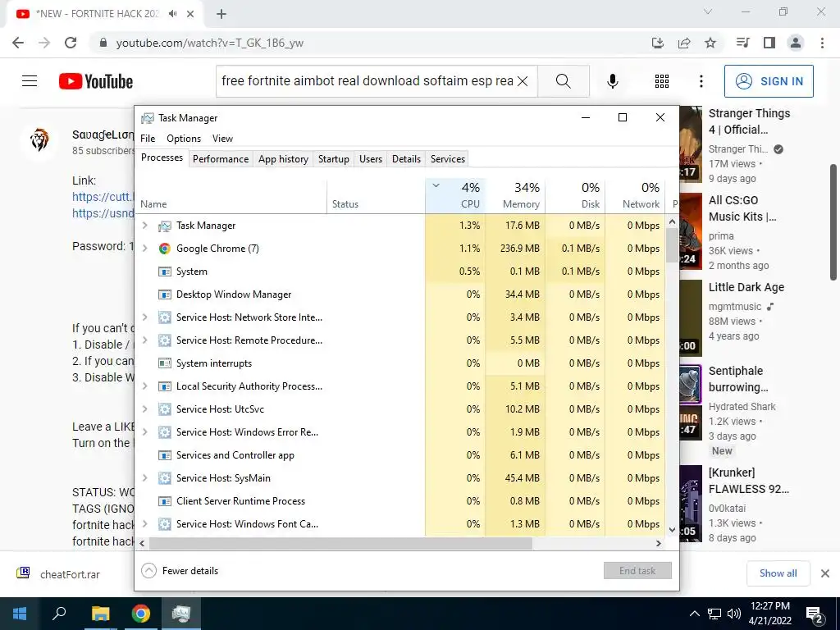Image resolution: width=840 pixels, height=630 pixels.
Task: Expand Google Chrome (7) process group
Action: click(144, 248)
